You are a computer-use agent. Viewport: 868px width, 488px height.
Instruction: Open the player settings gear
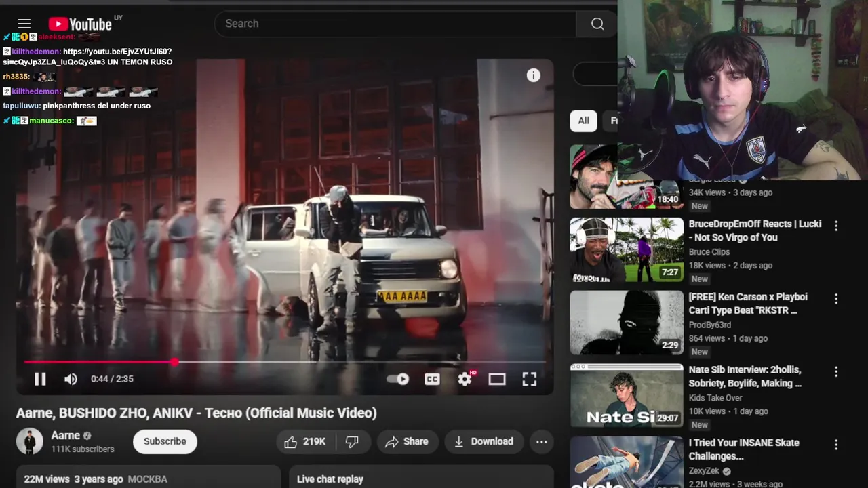[x=465, y=379]
